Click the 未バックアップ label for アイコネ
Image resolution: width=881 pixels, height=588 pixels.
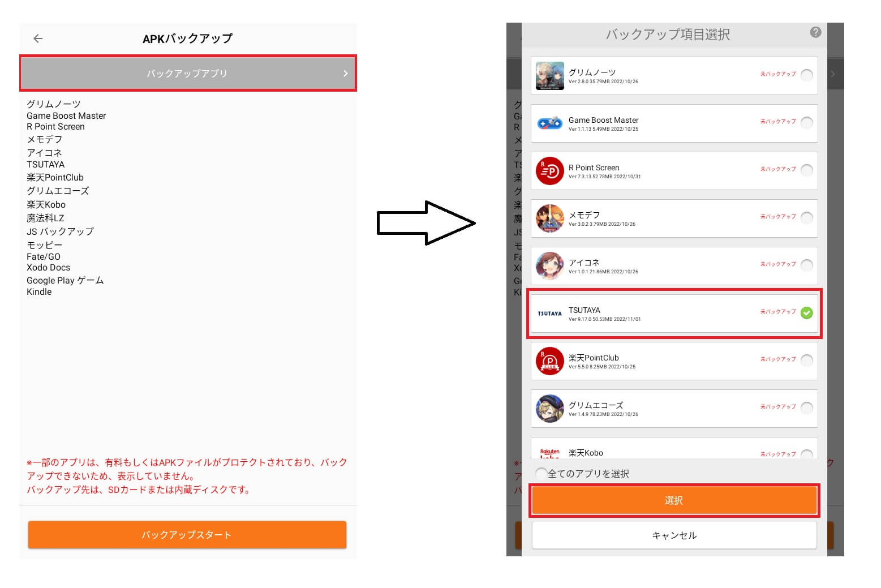(x=778, y=264)
